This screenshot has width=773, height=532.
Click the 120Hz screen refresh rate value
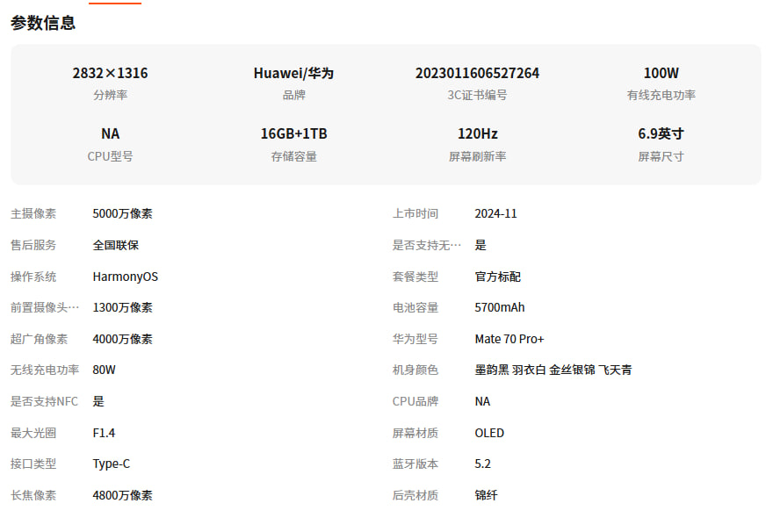pos(477,134)
